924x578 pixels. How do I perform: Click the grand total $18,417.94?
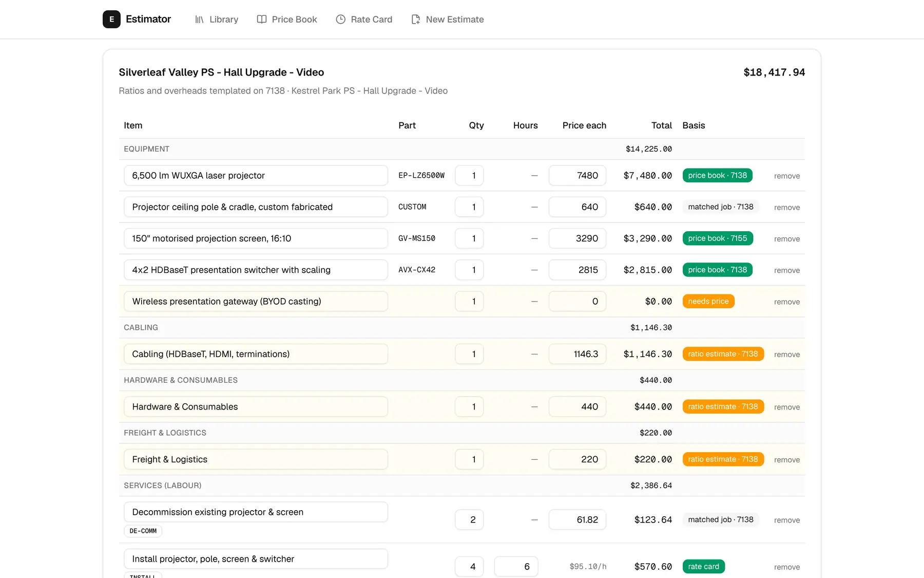[x=774, y=72]
